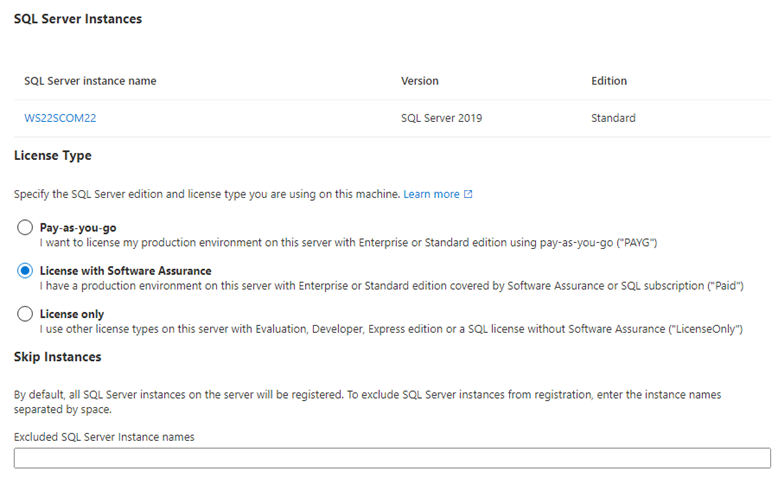Click the SQL Server Instances heading
Image resolution: width=778 pixels, height=484 pixels.
[x=77, y=19]
